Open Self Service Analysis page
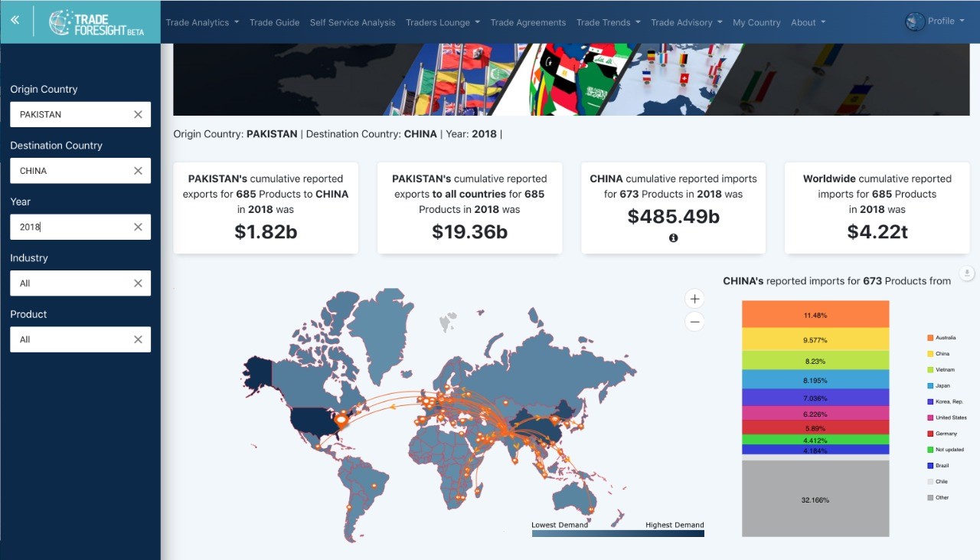The width and height of the screenshot is (980, 560). click(353, 22)
